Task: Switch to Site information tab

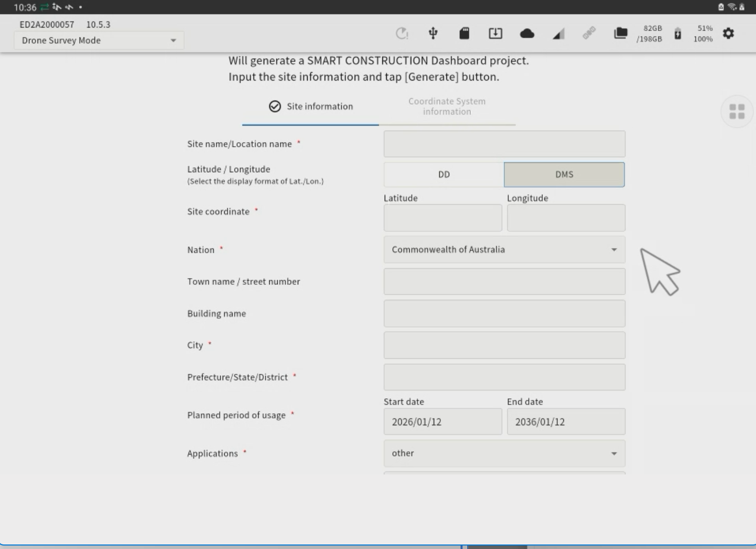Action: (x=311, y=106)
